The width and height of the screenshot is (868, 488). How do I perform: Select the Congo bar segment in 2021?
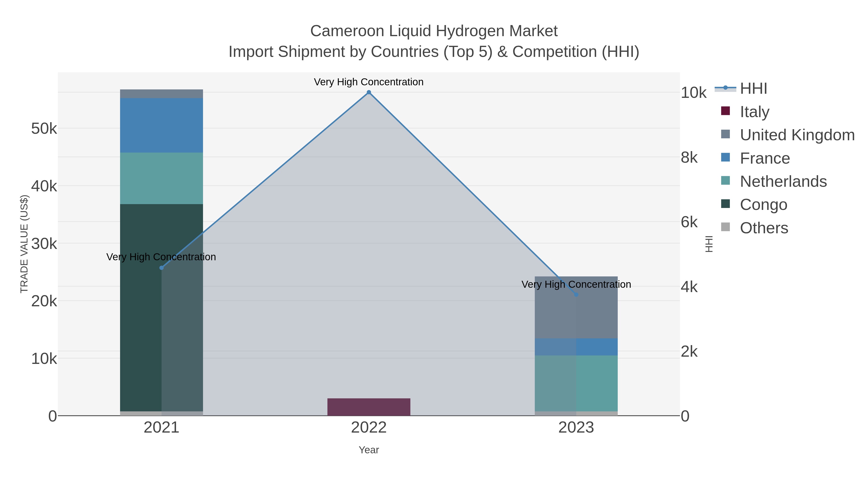161,308
